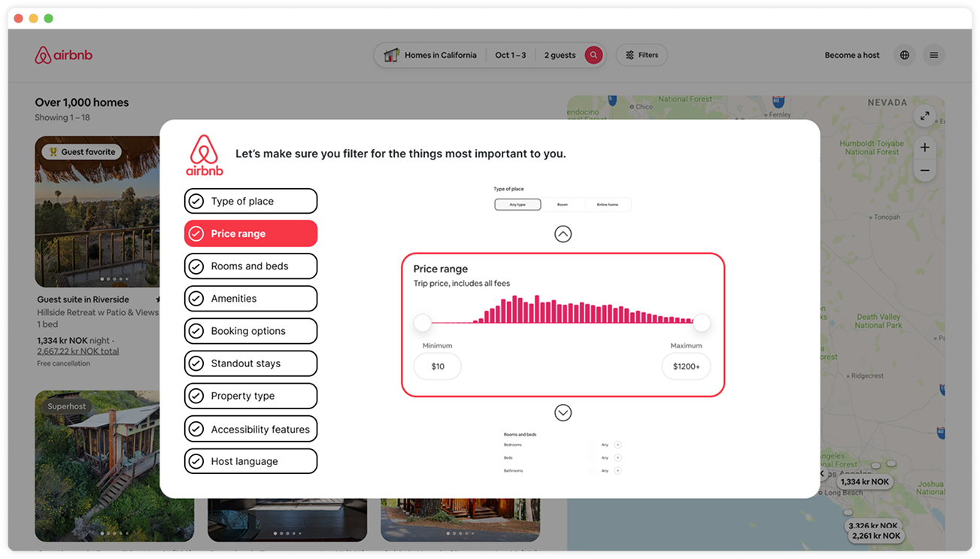Click the 2,261 kr NOK map price marker
The height and width of the screenshot is (559, 980).
click(x=875, y=536)
